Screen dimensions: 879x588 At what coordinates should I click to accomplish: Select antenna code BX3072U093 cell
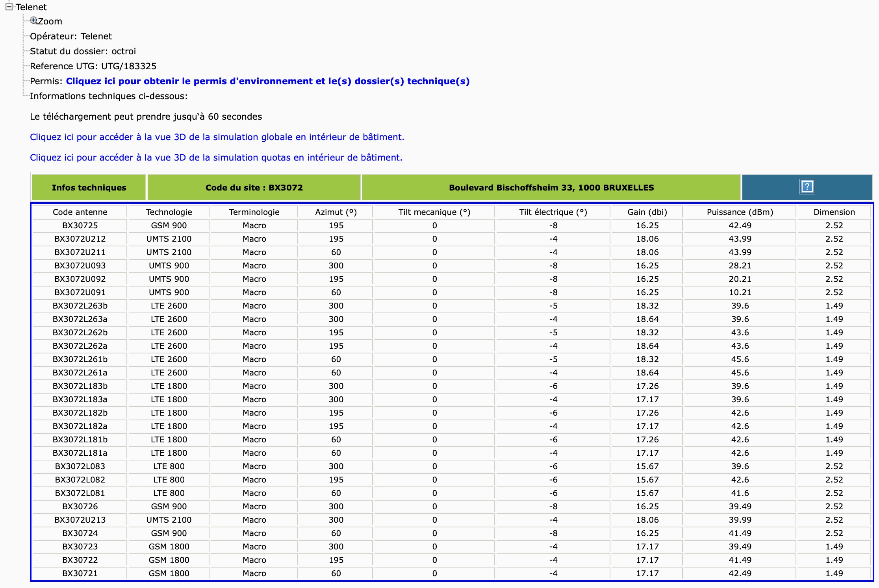pos(80,266)
